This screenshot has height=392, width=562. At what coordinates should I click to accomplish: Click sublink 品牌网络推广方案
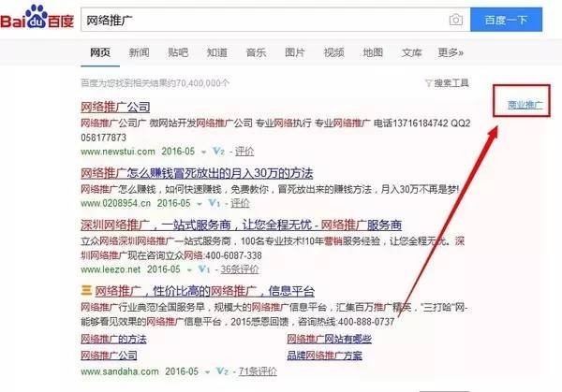pyautogui.click(x=324, y=356)
